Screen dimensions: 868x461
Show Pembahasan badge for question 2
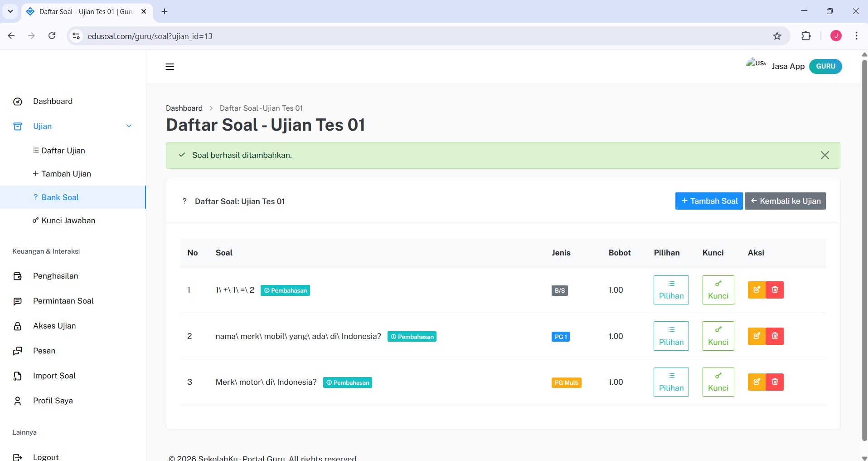pyautogui.click(x=412, y=337)
